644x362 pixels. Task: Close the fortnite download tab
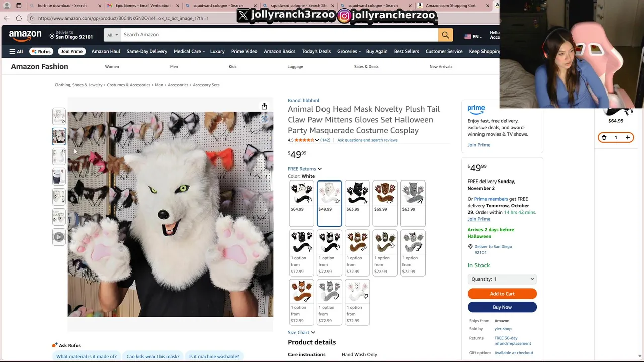point(100,6)
